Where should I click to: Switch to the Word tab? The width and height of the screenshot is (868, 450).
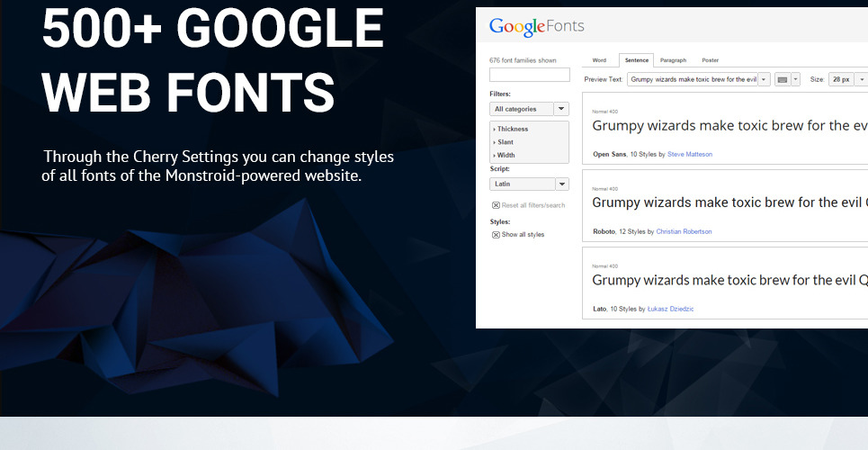click(599, 60)
